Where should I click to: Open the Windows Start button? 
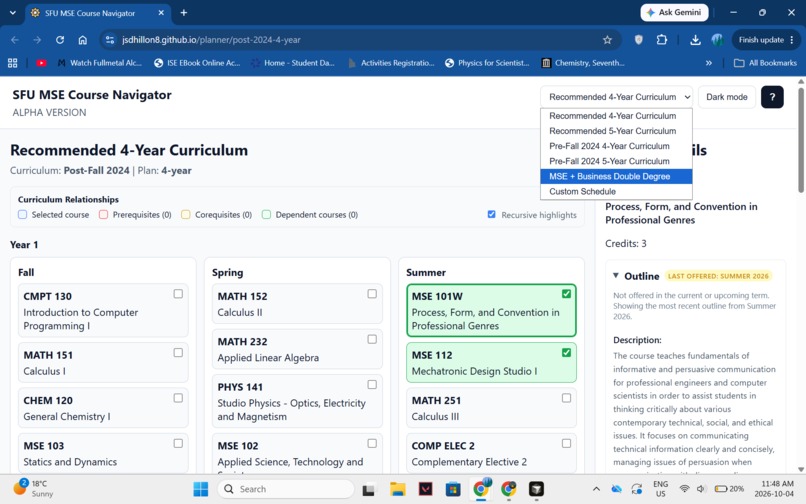pos(200,489)
